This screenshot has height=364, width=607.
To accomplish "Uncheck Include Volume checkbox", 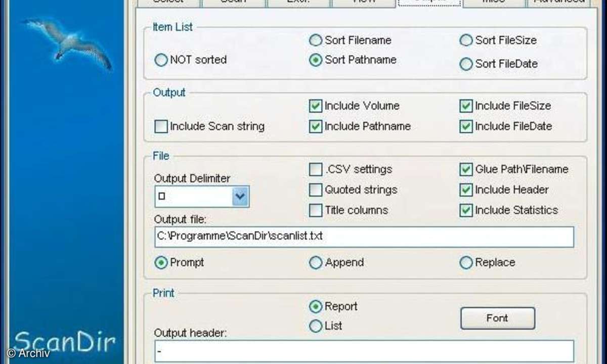I will click(x=316, y=106).
